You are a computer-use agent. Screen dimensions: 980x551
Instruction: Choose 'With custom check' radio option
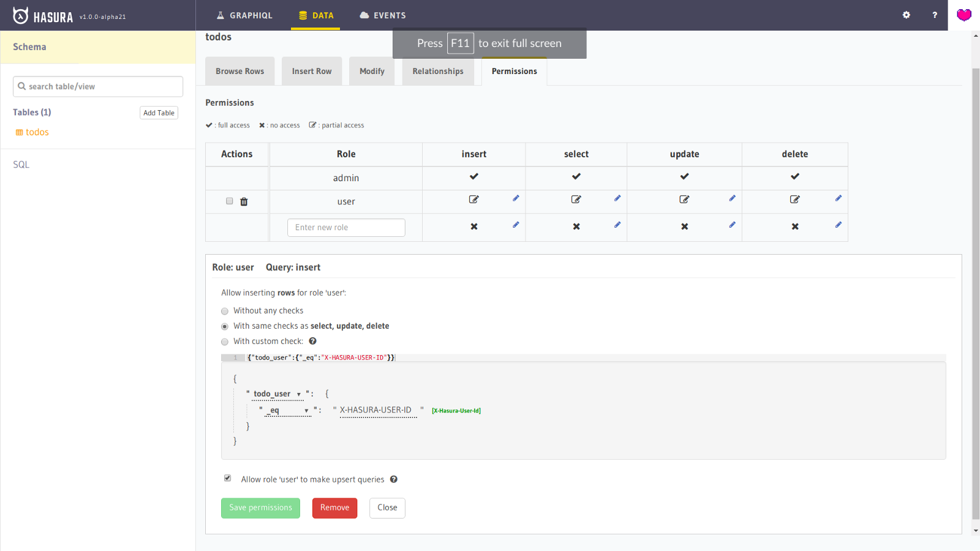click(x=225, y=342)
